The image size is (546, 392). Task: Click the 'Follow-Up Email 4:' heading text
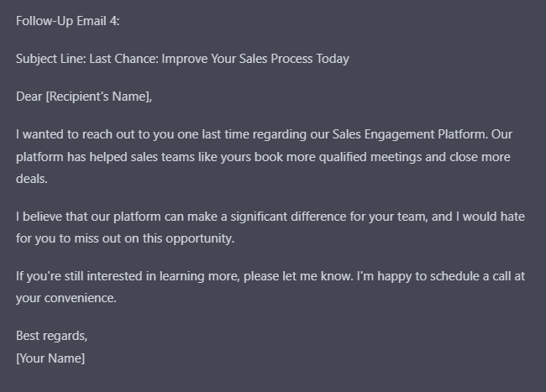pos(67,21)
